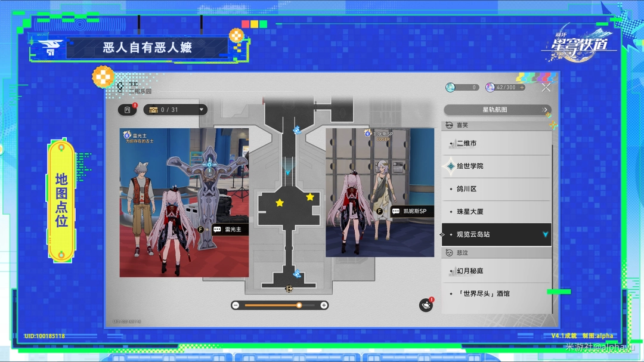Viewport: 644px width, 362px height.
Task: Open the task clipboard icon with red badge
Action: (126, 110)
